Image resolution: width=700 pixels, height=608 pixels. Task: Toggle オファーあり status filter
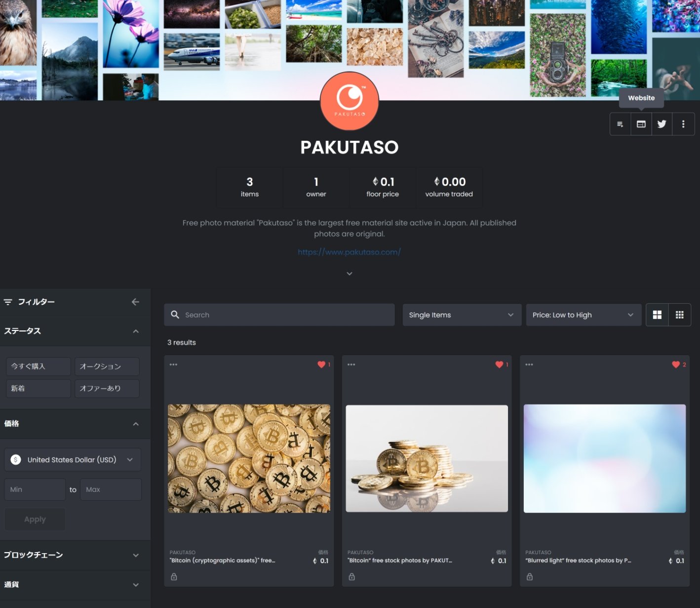[107, 388]
